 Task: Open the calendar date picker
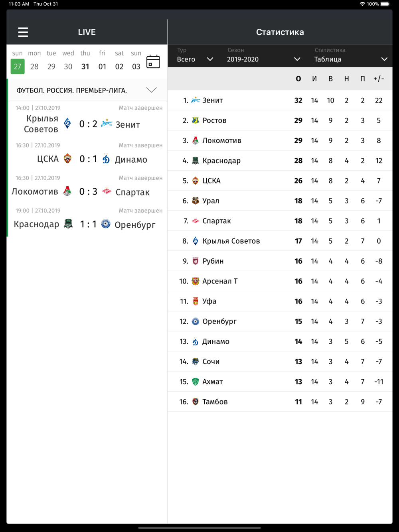coord(153,62)
